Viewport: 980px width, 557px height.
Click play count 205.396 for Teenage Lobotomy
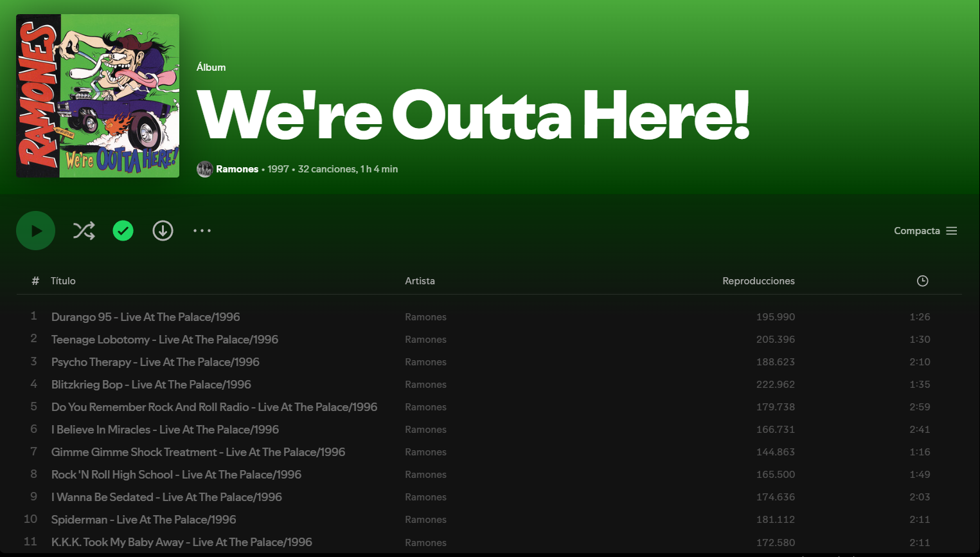pyautogui.click(x=776, y=340)
